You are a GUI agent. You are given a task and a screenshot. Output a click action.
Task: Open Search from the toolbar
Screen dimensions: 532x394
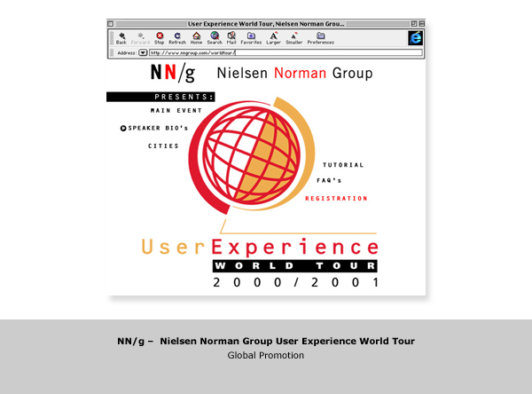(215, 38)
